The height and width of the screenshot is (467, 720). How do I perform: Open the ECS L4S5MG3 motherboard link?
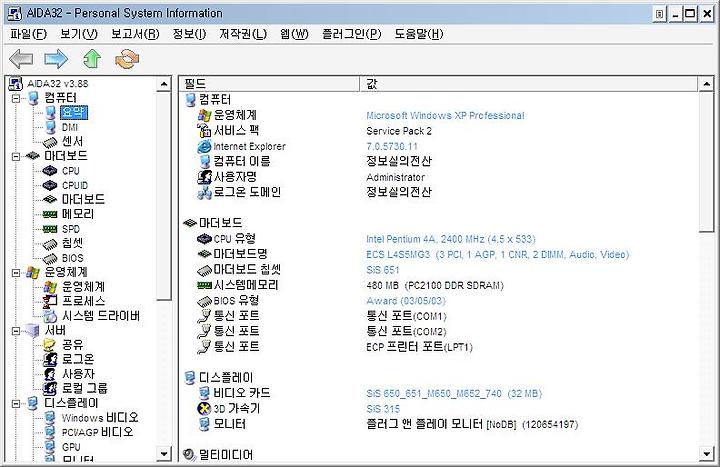[x=498, y=254]
